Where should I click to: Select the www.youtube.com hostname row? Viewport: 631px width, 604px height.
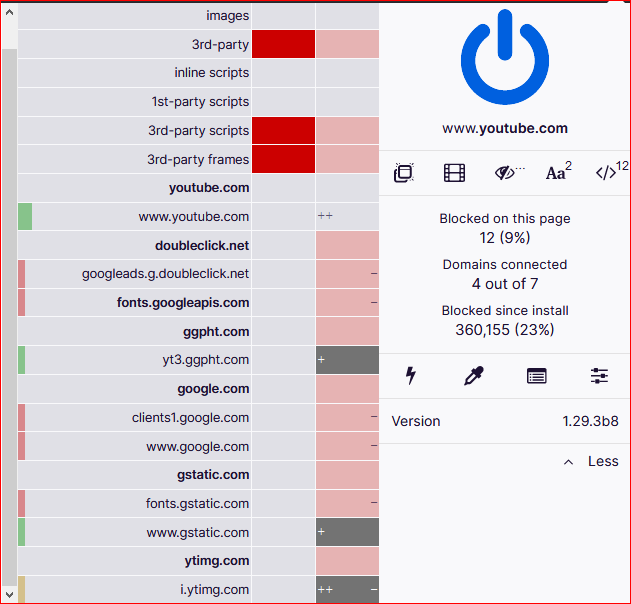134,216
